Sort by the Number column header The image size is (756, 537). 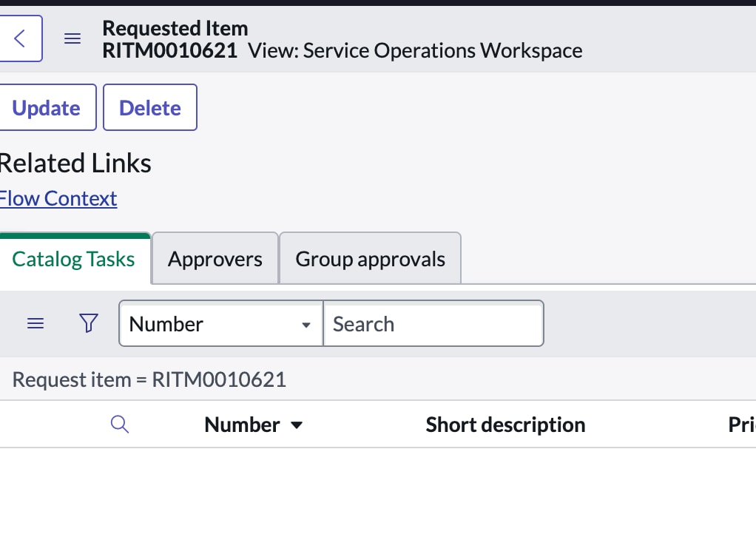pos(242,425)
